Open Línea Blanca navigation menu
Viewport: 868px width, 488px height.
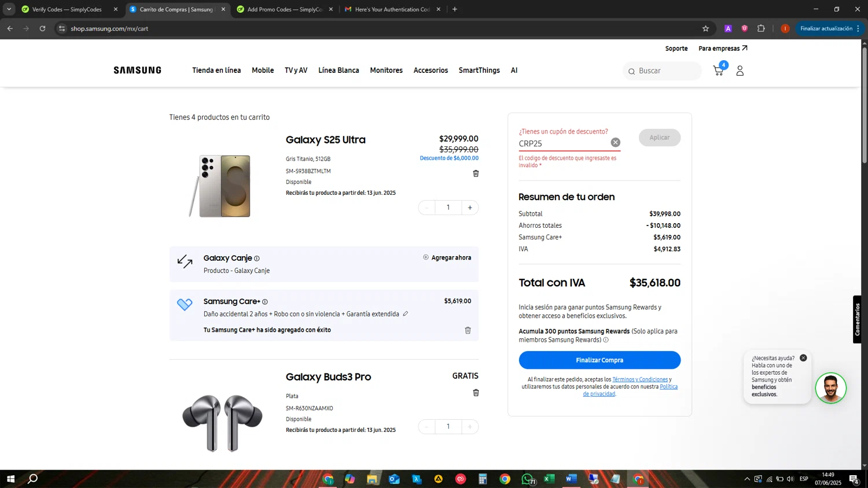pos(339,70)
